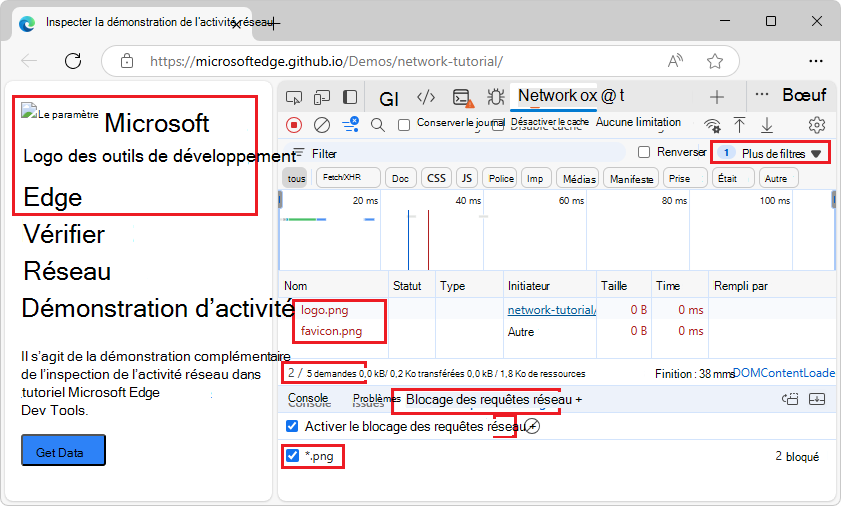Viewport: 841px width, 506px height.
Task: Open browser settings and more menu
Action: 816,61
